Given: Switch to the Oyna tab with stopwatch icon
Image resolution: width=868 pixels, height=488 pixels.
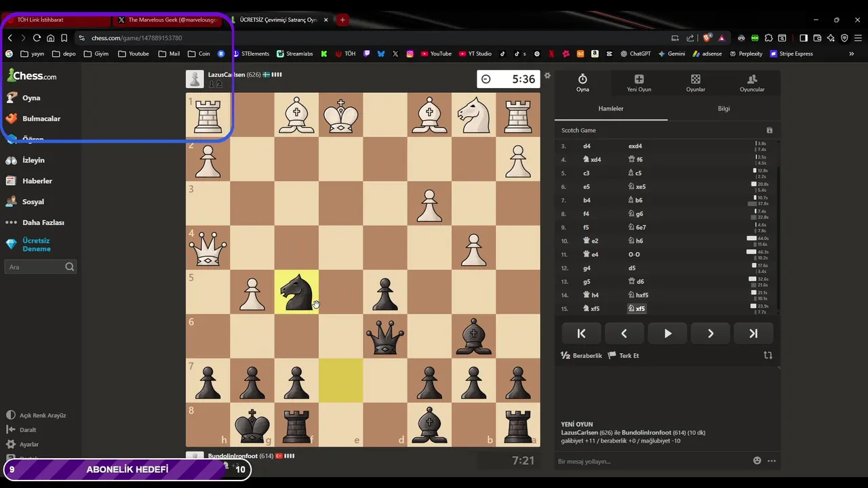Looking at the screenshot, I should click(583, 83).
